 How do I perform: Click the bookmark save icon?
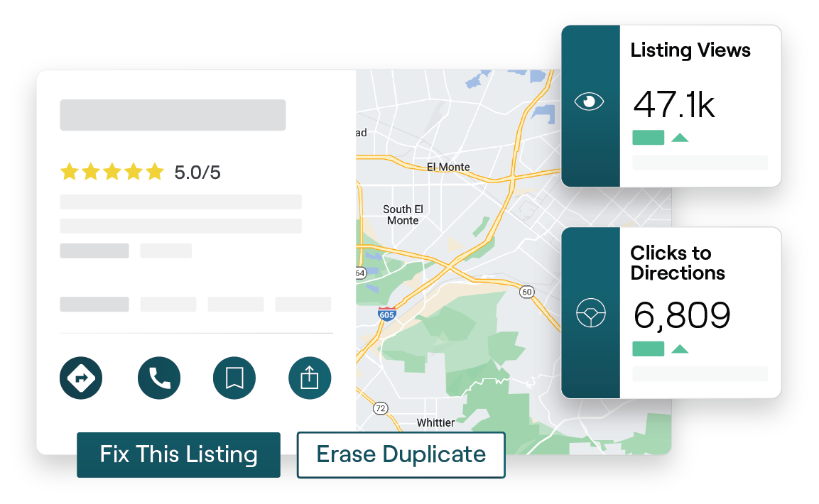(234, 378)
